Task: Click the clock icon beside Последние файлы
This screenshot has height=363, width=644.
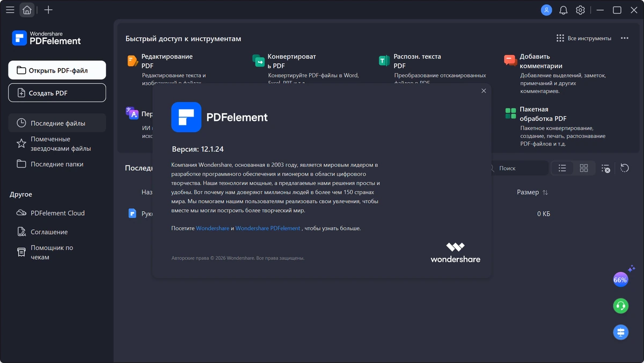Action: (x=21, y=123)
